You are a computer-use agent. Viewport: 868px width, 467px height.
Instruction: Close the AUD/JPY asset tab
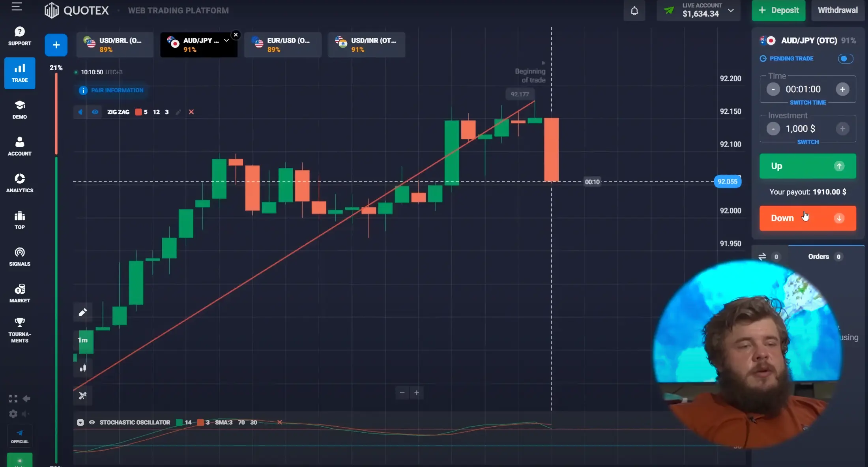tap(236, 35)
